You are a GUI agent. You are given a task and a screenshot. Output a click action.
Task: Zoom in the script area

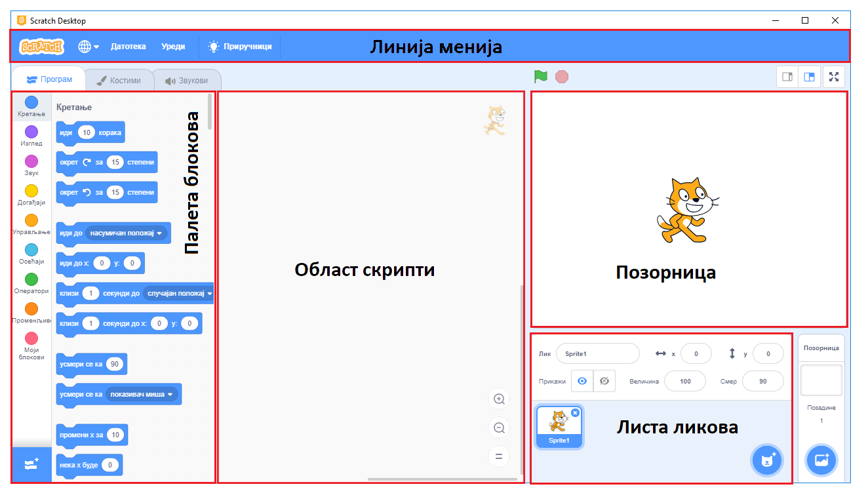point(499,399)
